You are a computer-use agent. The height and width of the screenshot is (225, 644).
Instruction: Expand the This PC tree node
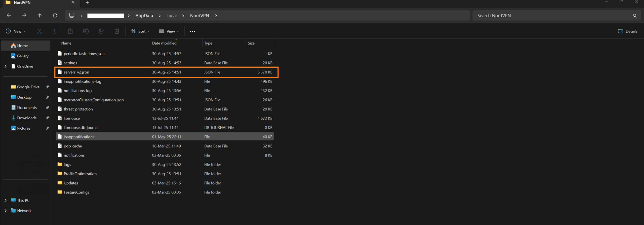click(6, 200)
